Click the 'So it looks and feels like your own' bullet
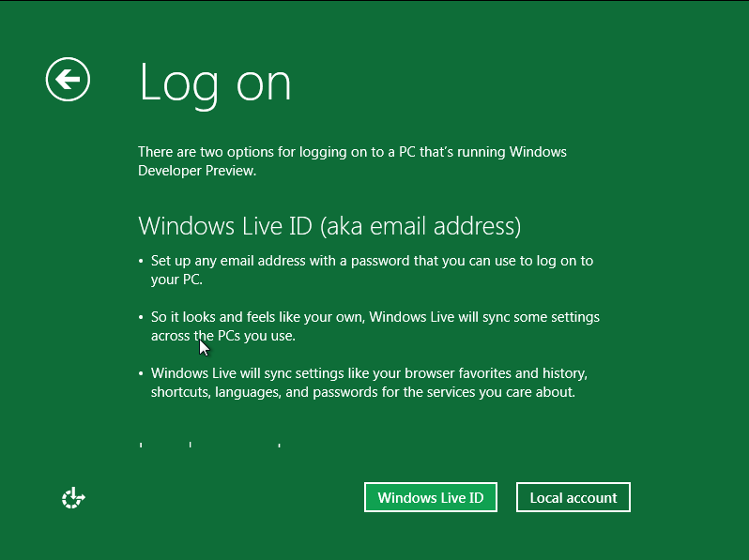This screenshot has width=749, height=560. (375, 326)
